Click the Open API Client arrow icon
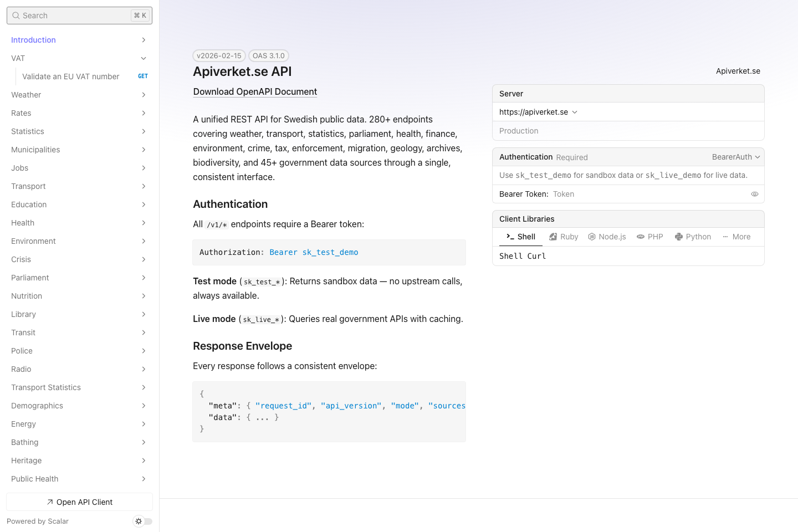 tap(49, 502)
